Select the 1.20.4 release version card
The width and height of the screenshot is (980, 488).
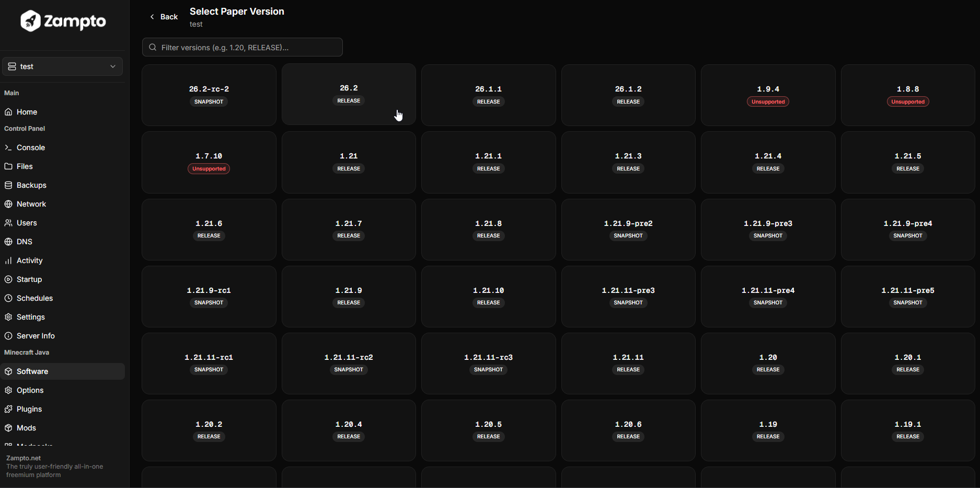[x=349, y=430]
